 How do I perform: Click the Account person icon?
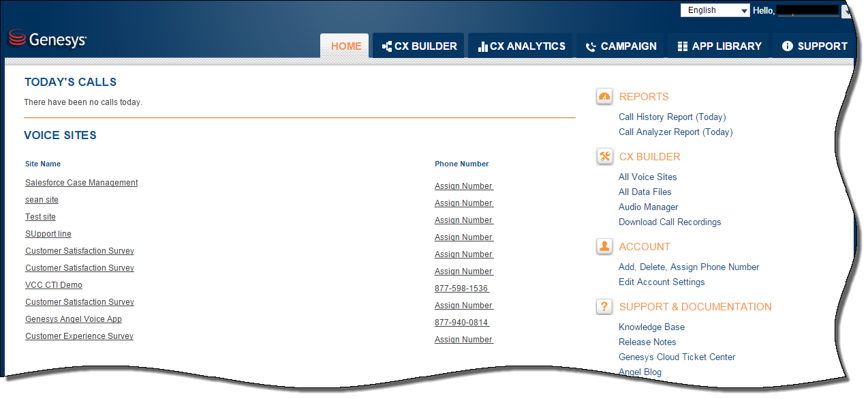[x=604, y=247]
